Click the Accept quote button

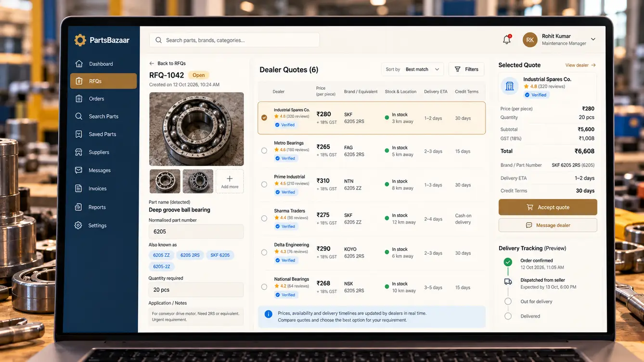point(548,207)
